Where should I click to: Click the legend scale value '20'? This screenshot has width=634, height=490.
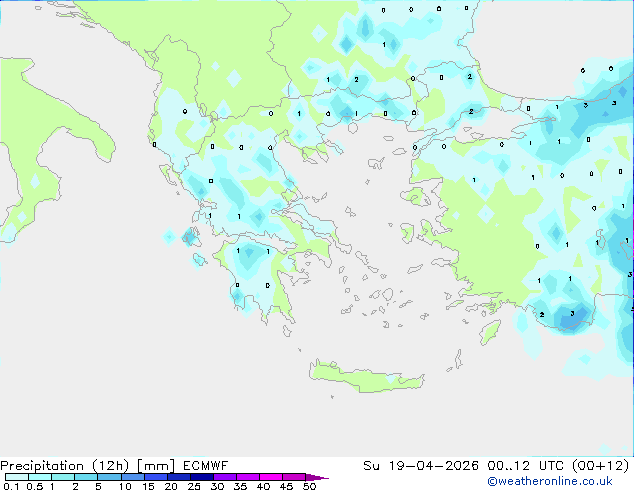171,486
